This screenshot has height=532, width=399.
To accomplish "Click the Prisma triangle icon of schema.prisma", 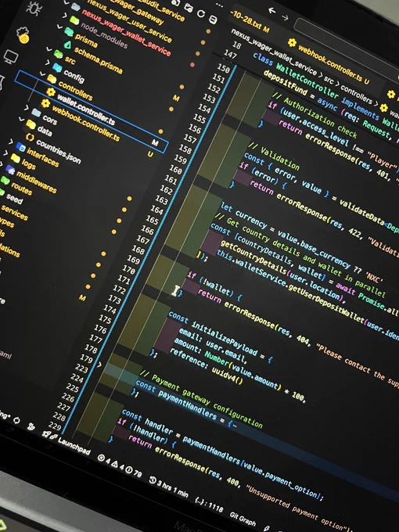I will [67, 44].
